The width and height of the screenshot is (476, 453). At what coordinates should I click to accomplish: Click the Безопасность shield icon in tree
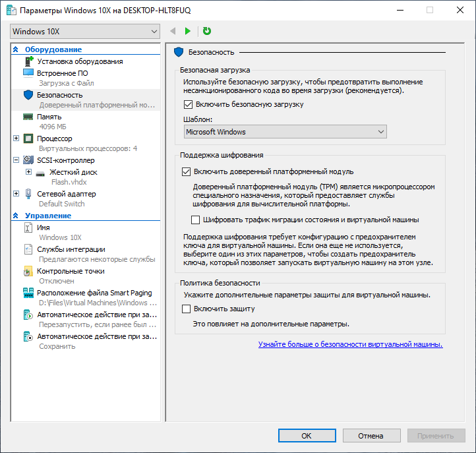(28, 95)
